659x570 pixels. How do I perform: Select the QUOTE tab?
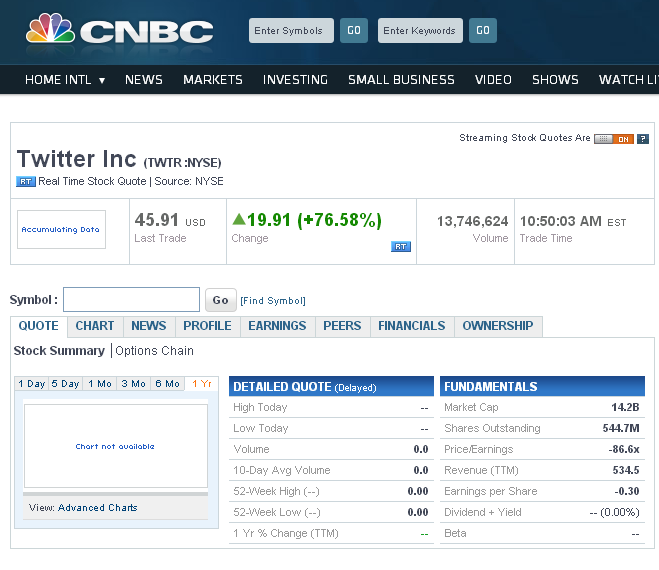[39, 326]
